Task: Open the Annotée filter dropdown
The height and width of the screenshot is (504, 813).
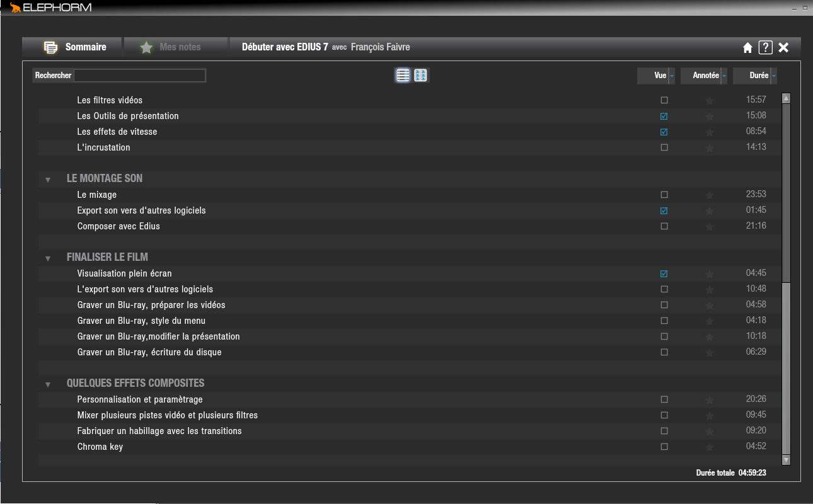Action: coord(724,76)
